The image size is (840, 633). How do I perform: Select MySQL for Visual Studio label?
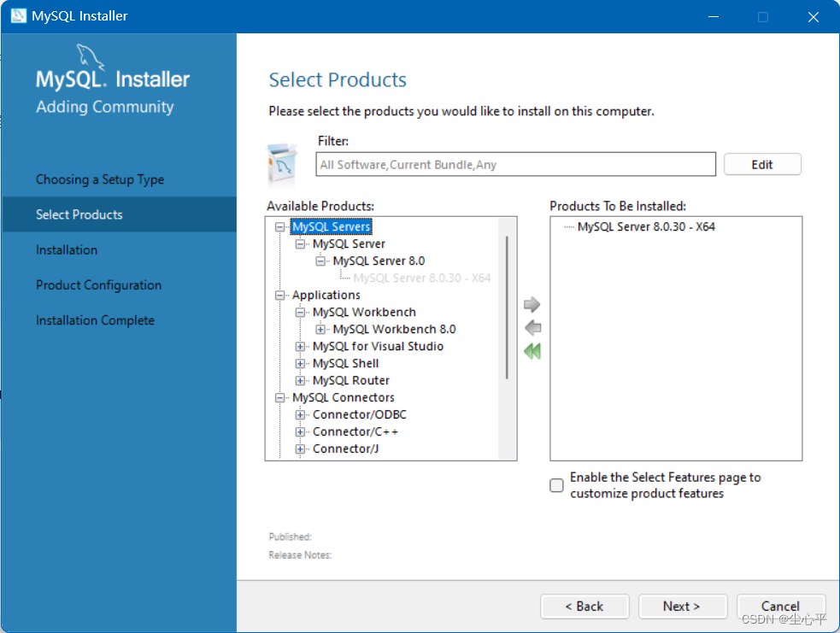pyautogui.click(x=379, y=347)
